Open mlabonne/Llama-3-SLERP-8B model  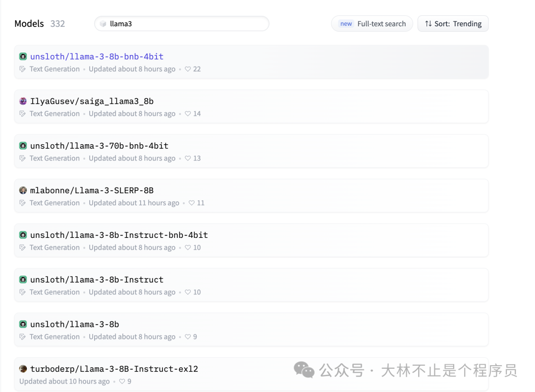coord(92,190)
